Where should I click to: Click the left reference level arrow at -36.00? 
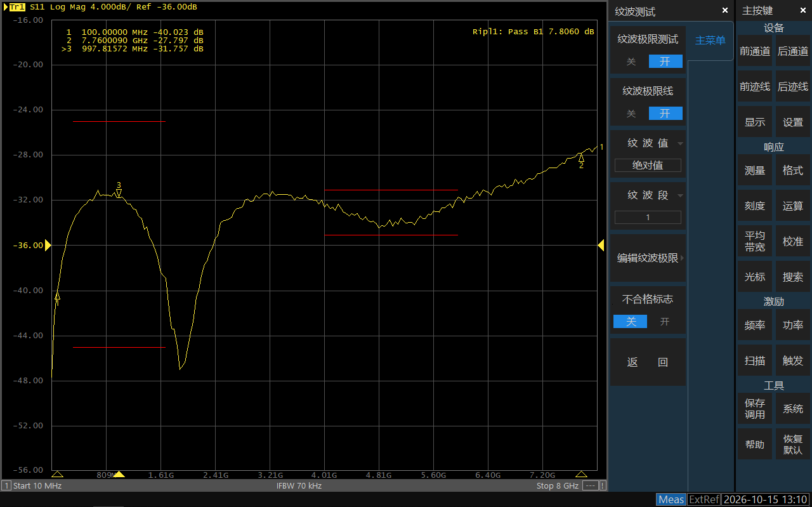pyautogui.click(x=48, y=246)
